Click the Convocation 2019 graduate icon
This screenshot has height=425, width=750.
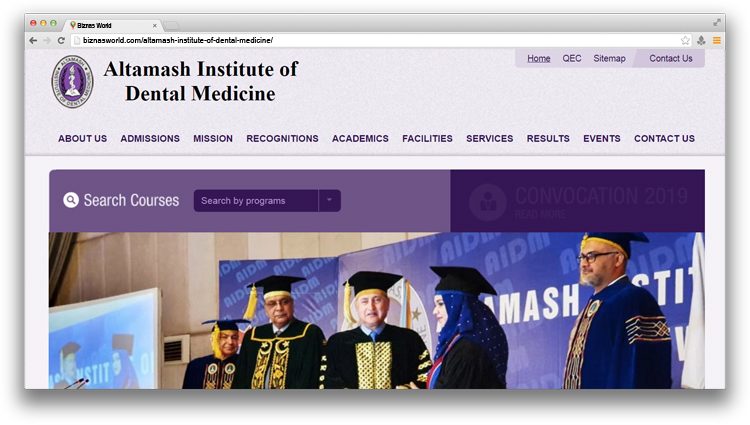point(487,202)
